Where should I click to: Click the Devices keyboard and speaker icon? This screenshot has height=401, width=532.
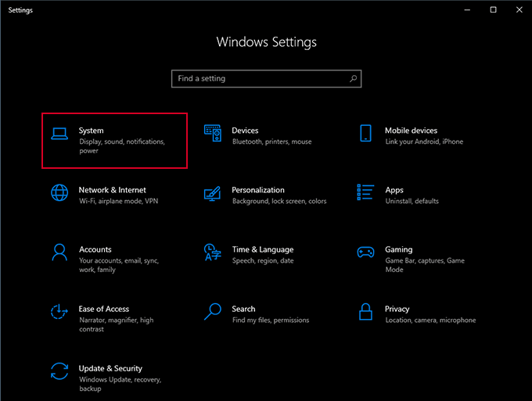pyautogui.click(x=213, y=133)
